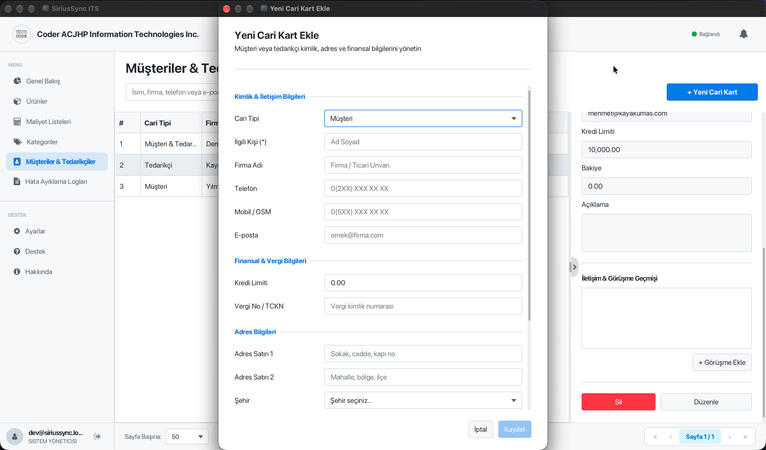Click the İletişim & Görüşme Geçmişi box
Image resolution: width=766 pixels, height=450 pixels.
666,318
